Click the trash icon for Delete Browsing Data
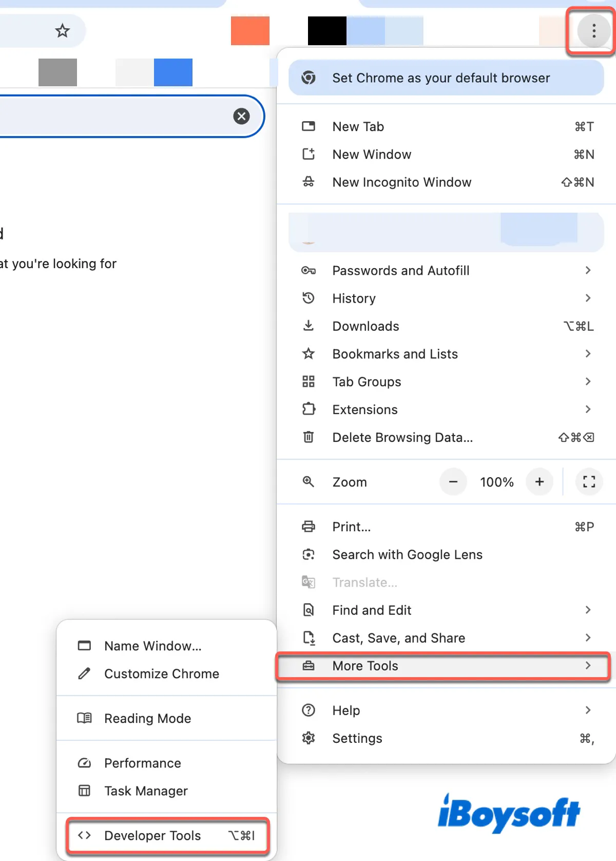The width and height of the screenshot is (616, 861). point(309,437)
